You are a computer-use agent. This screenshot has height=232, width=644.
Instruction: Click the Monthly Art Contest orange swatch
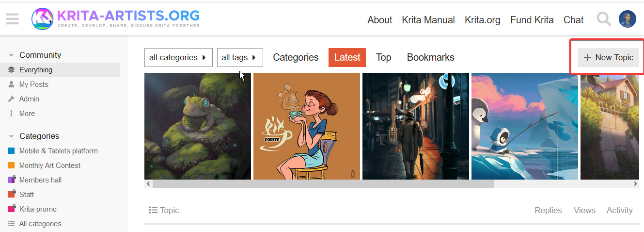coord(12,166)
